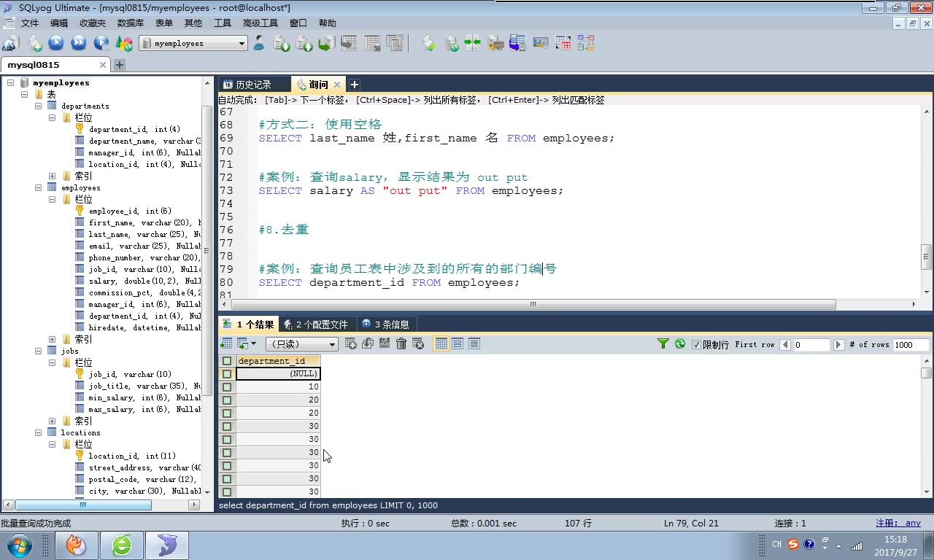Image resolution: width=934 pixels, height=560 pixels.
Task: Execute the current query
Action: 55,42
